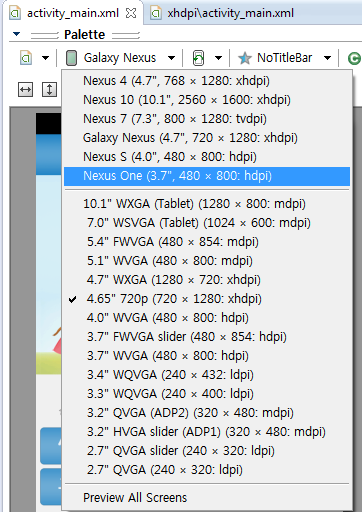
Task: Click the green refresh icon at right
Action: 354,58
